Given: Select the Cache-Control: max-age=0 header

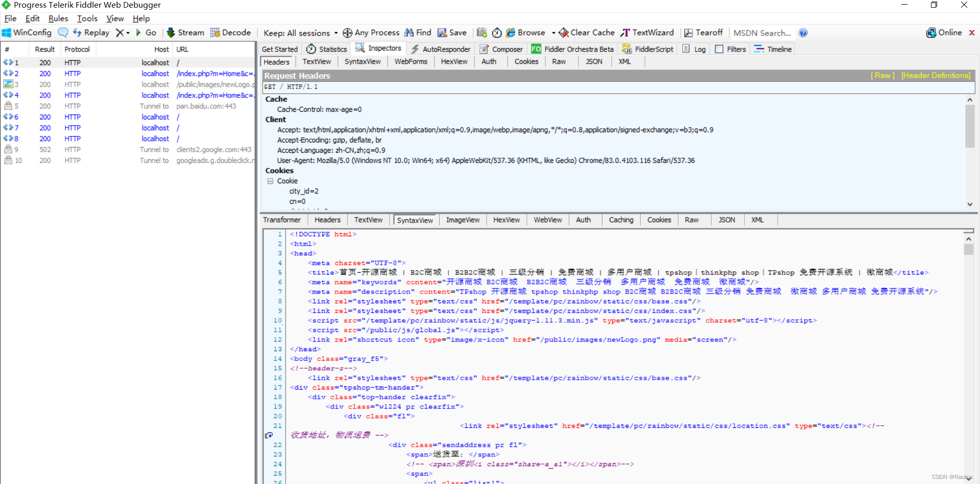Looking at the screenshot, I should 319,110.
